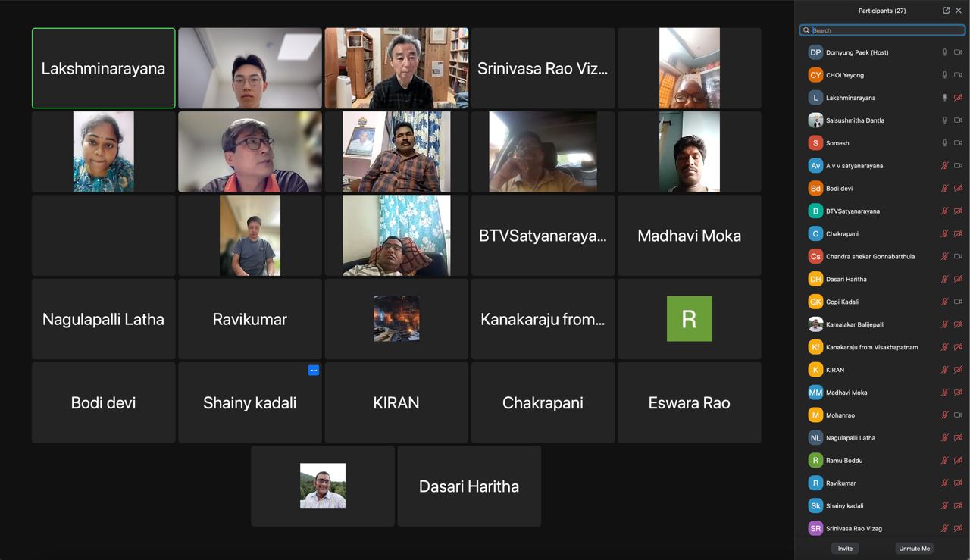Click the green R avatar tile
Image resolution: width=970 pixels, height=560 pixels.
[690, 319]
